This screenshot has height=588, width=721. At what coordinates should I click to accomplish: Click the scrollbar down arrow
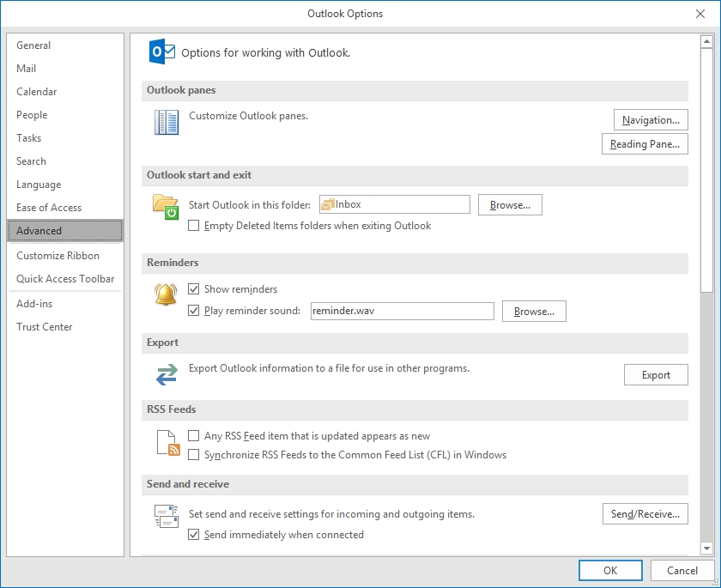(x=707, y=549)
